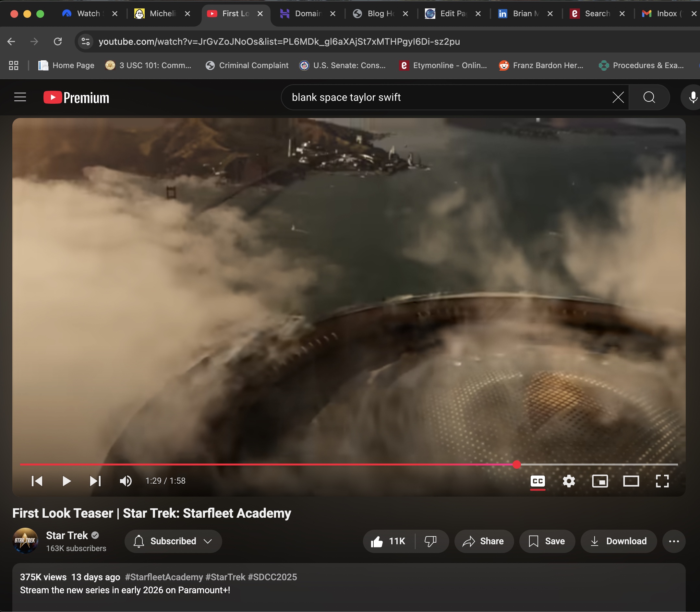
Task: Skip to next video in playlist
Action: click(x=95, y=481)
